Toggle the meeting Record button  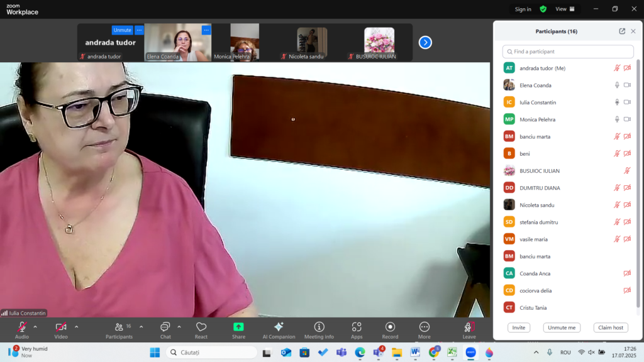coord(390,329)
